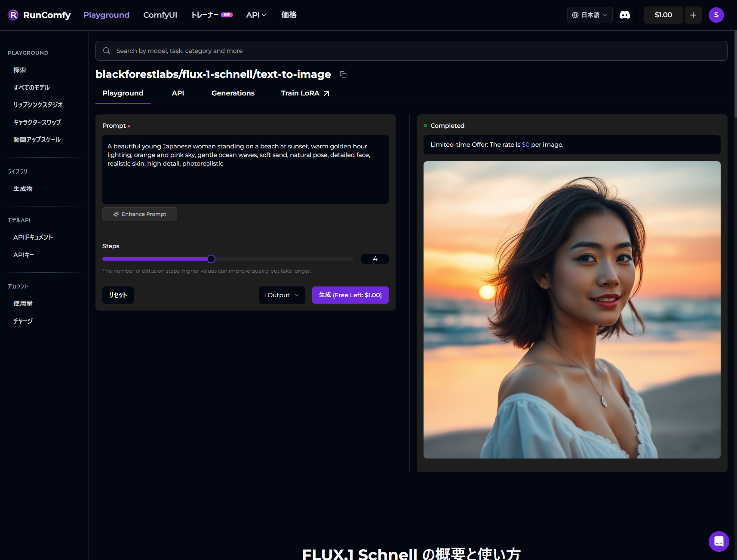737x560 pixels.
Task: Open the chat support bubble icon
Action: pos(719,541)
